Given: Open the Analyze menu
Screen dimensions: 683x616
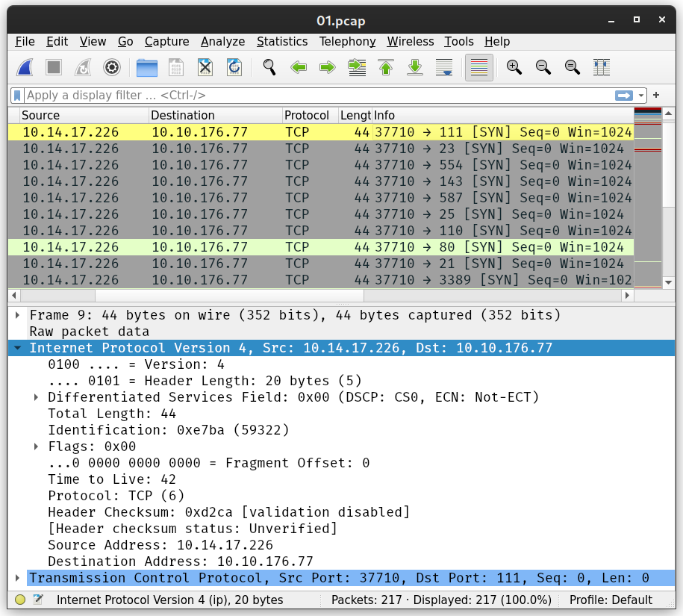Looking at the screenshot, I should (222, 42).
